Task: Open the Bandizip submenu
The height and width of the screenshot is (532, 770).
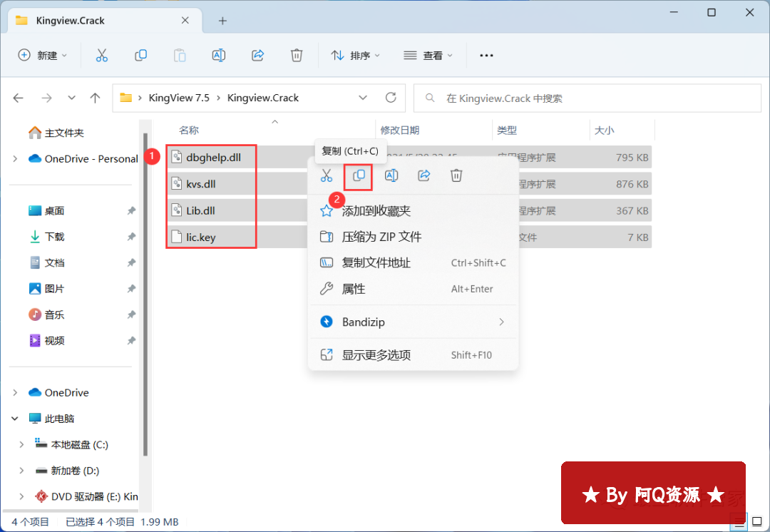Action: pyautogui.click(x=413, y=322)
